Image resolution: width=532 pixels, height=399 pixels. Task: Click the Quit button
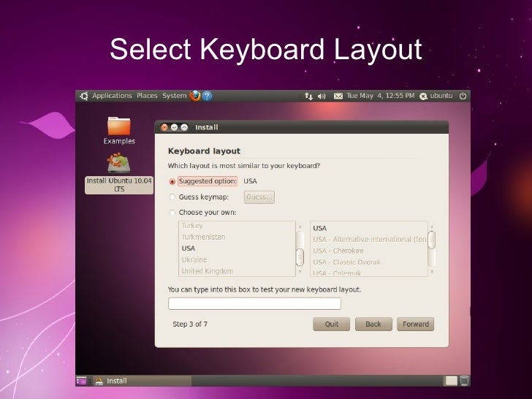click(332, 324)
